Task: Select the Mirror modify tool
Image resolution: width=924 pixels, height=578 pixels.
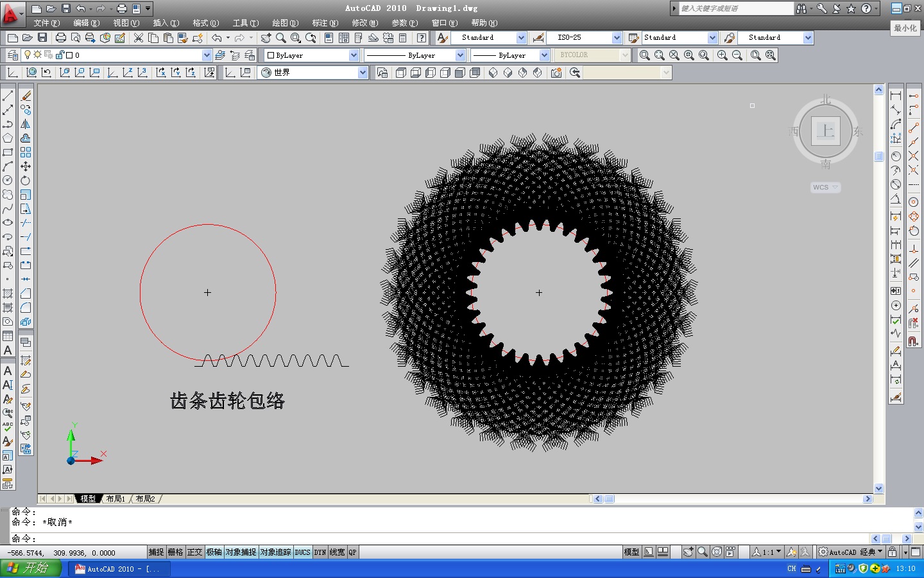Action: pos(26,124)
